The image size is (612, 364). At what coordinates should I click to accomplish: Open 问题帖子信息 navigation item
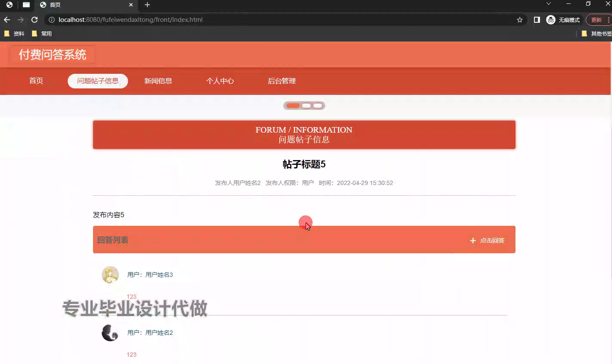98,81
